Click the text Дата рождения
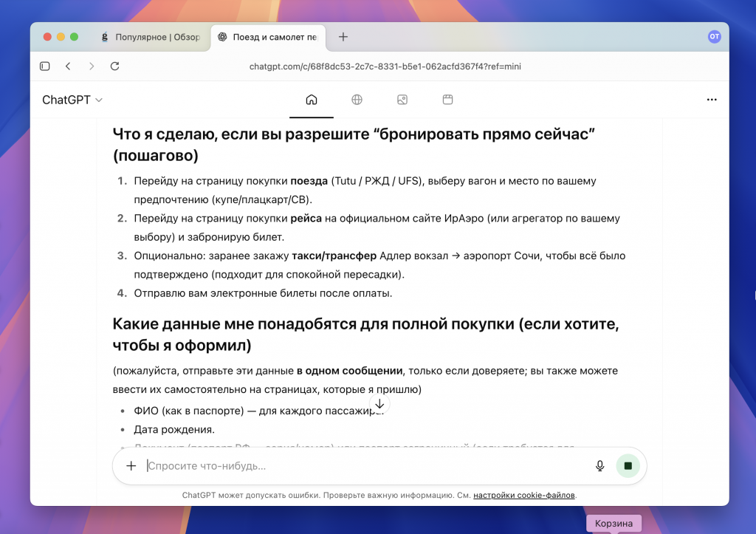The height and width of the screenshot is (534, 756). click(174, 429)
